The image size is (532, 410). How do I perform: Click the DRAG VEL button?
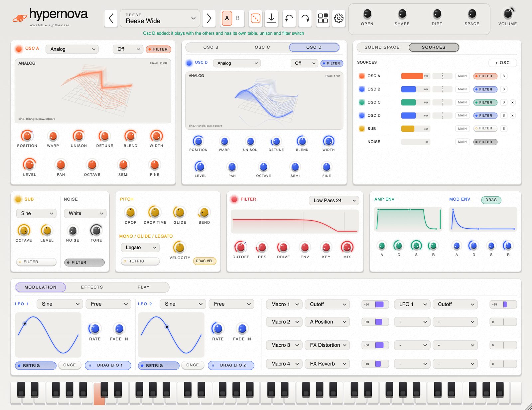[x=204, y=261]
